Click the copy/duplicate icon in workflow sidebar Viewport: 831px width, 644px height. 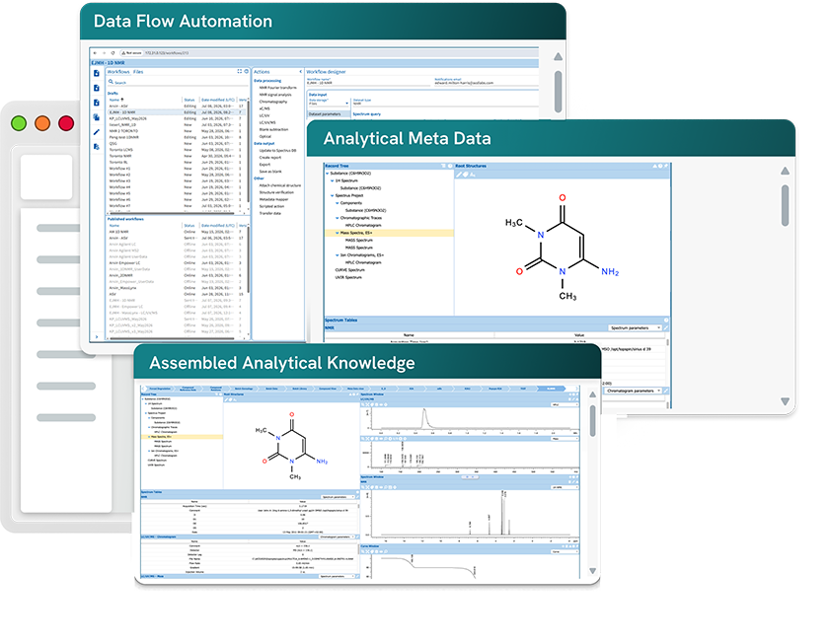point(97,117)
